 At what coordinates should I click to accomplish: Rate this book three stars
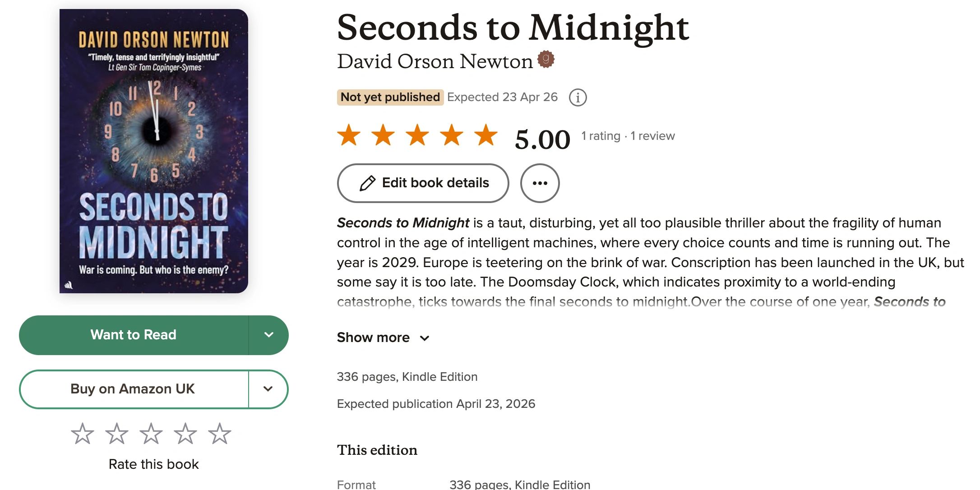(x=151, y=434)
